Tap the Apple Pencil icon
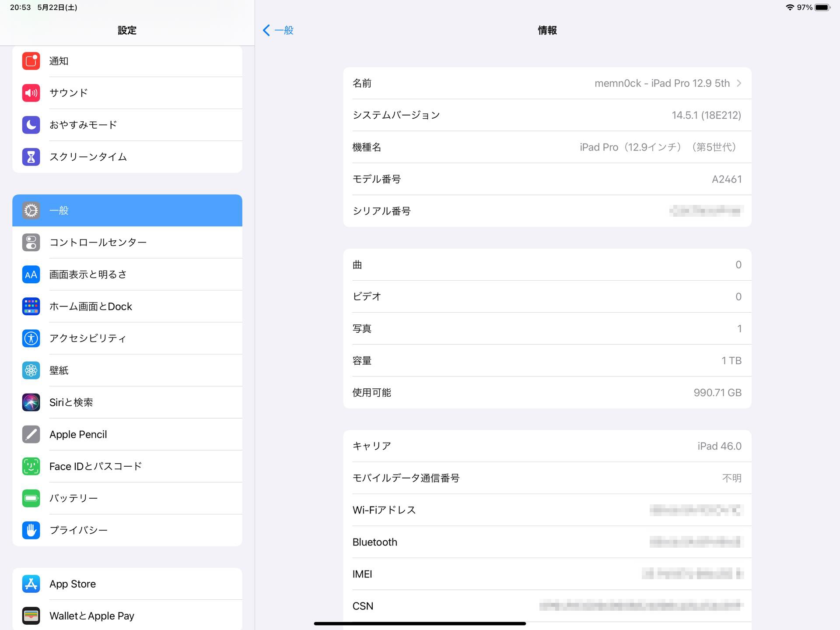840x630 pixels. pyautogui.click(x=31, y=434)
